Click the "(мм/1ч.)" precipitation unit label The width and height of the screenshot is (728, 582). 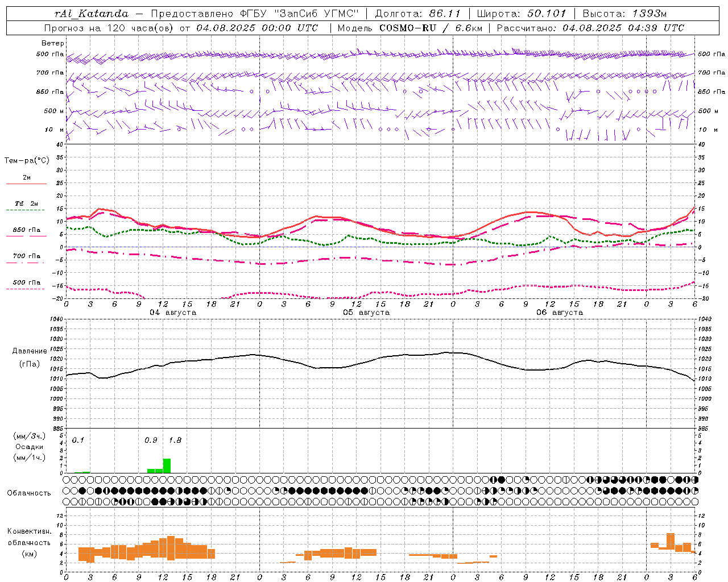[28, 458]
